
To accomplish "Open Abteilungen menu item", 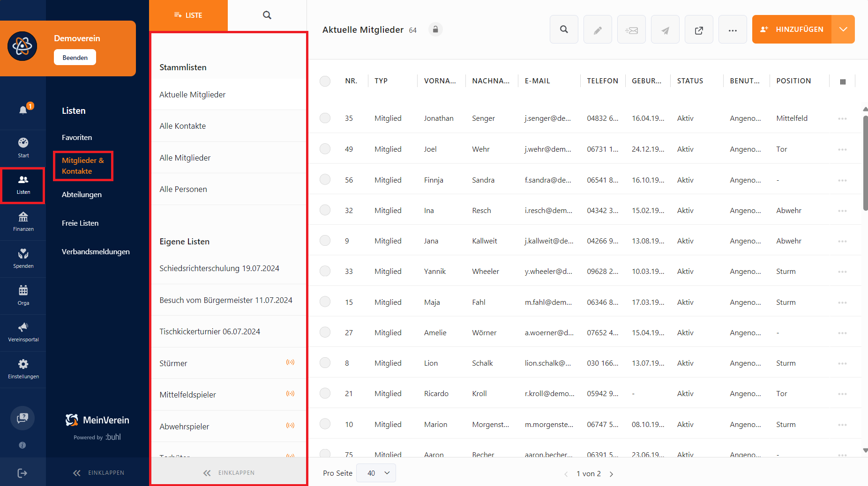I will click(x=82, y=195).
